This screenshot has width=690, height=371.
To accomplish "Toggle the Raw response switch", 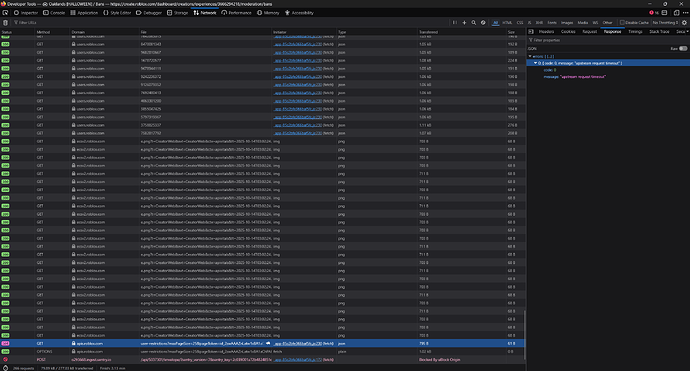I will click(683, 48).
